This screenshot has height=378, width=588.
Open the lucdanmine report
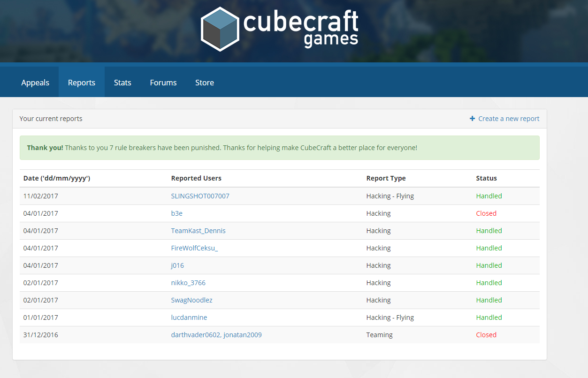coord(189,318)
